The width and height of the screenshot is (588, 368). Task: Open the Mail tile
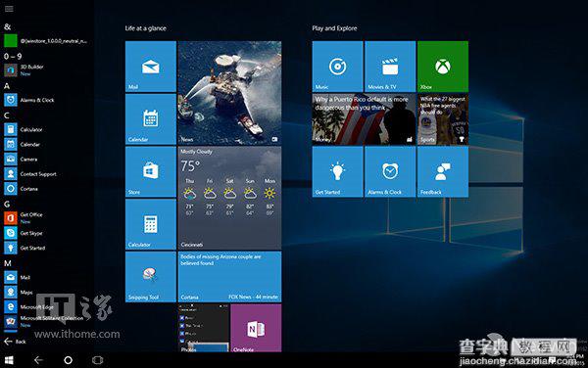pyautogui.click(x=151, y=67)
